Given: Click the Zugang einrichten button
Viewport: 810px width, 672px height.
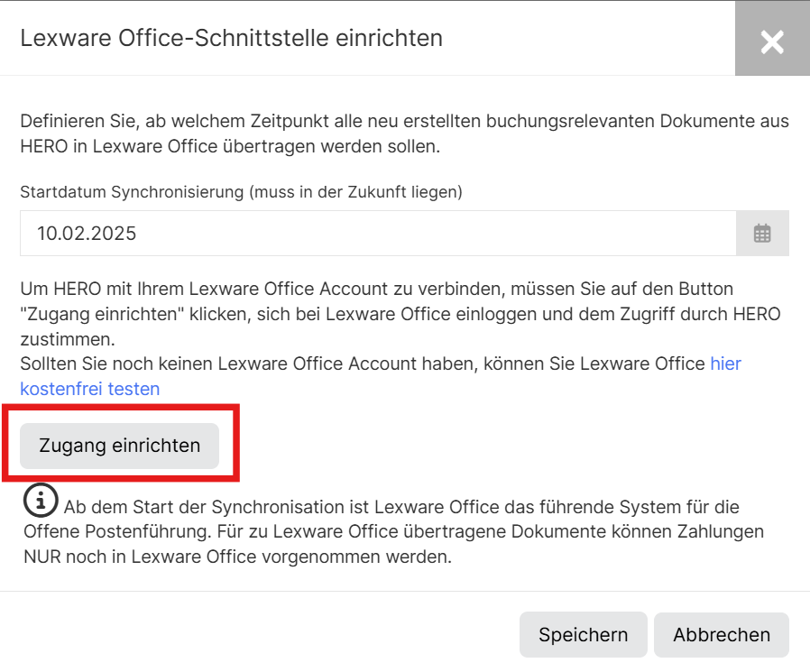Looking at the screenshot, I should click(x=119, y=446).
